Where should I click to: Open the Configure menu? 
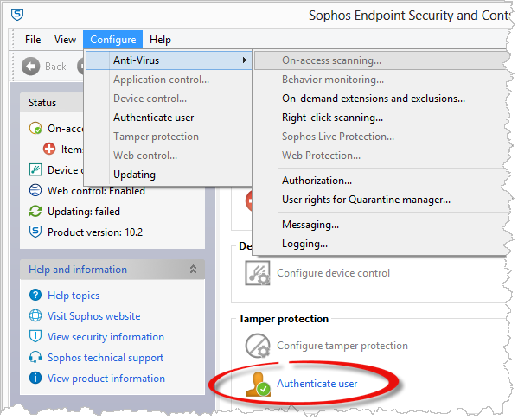click(x=113, y=40)
